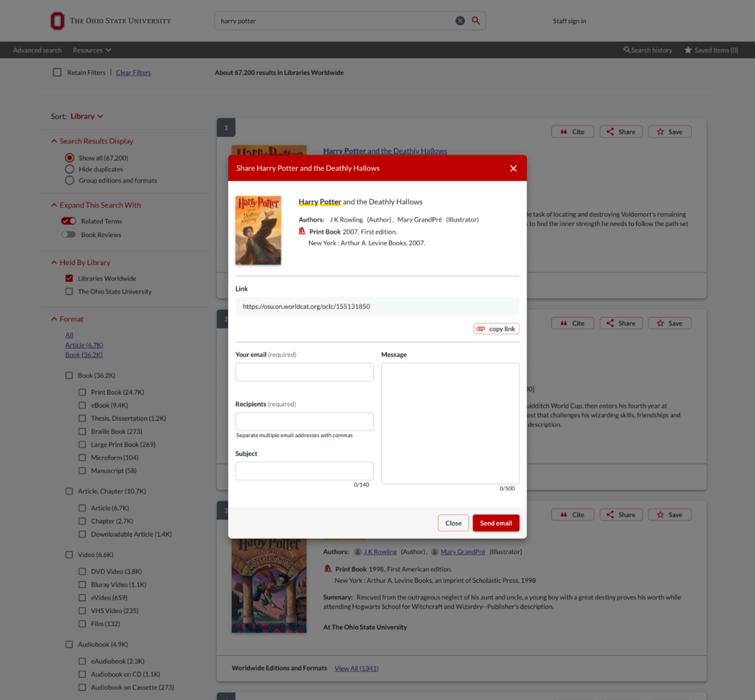The width and height of the screenshot is (755, 700).
Task: Focus the Your email field
Action: coord(305,372)
